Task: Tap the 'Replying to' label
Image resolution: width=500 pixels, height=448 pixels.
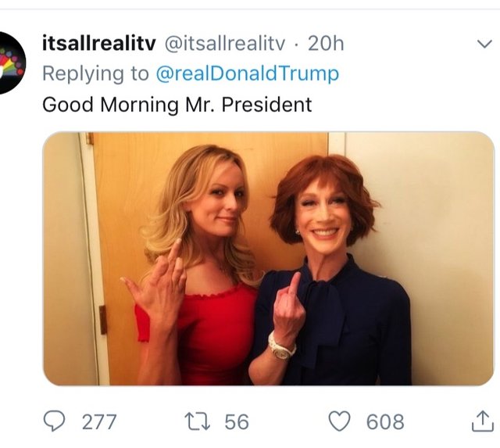Action: click(95, 73)
